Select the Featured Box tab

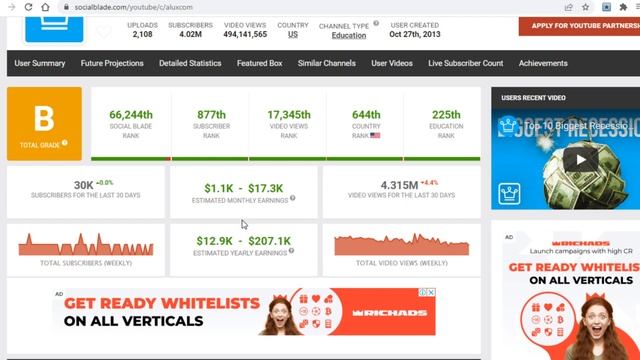point(259,63)
